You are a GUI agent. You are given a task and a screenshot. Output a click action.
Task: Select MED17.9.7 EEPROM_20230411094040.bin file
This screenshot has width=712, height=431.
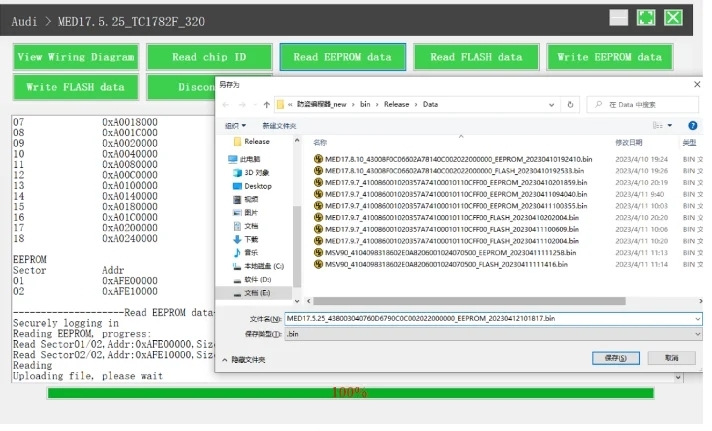tap(450, 194)
